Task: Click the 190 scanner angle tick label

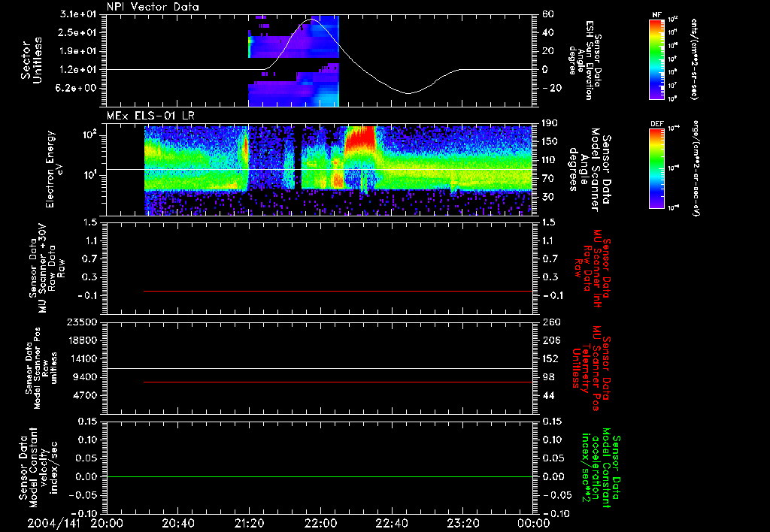Action: point(550,122)
